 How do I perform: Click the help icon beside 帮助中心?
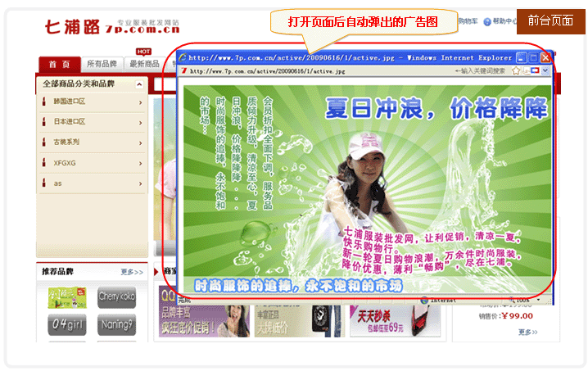tap(487, 22)
